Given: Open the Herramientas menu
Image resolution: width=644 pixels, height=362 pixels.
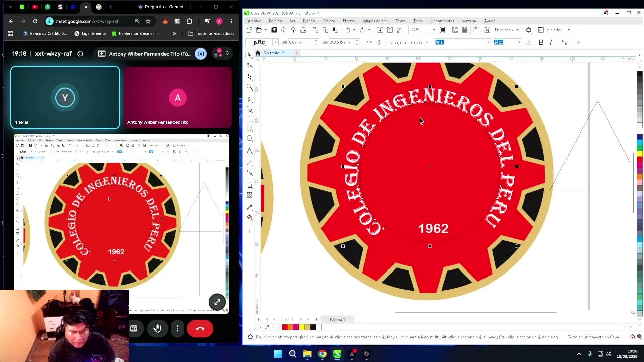Looking at the screenshot, I should (x=442, y=21).
